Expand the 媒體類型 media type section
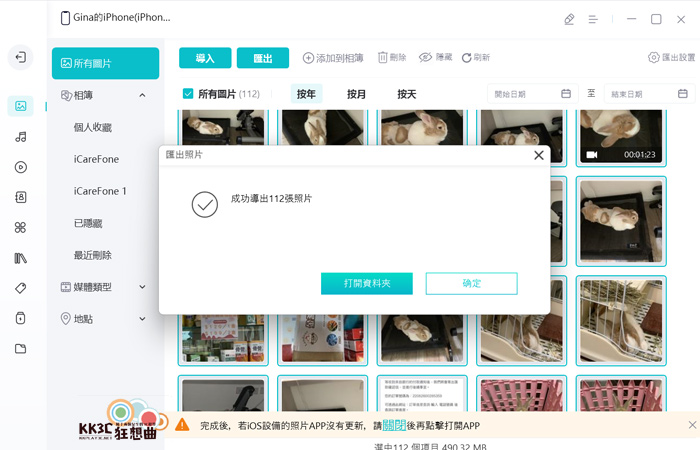Image resolution: width=700 pixels, height=450 pixels. [142, 287]
